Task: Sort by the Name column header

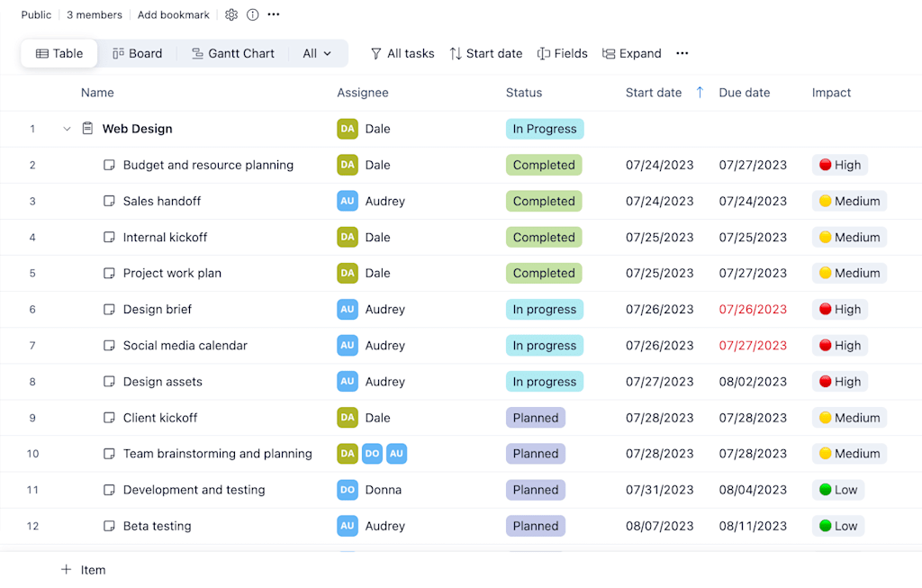Action: pyautogui.click(x=97, y=93)
